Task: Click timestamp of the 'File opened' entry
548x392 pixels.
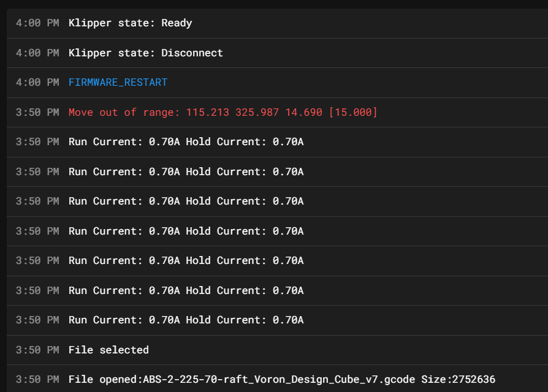Action: [37, 379]
